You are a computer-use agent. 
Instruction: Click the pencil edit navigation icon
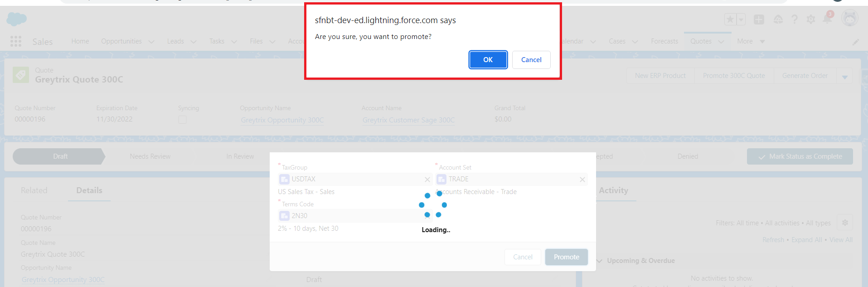(856, 42)
